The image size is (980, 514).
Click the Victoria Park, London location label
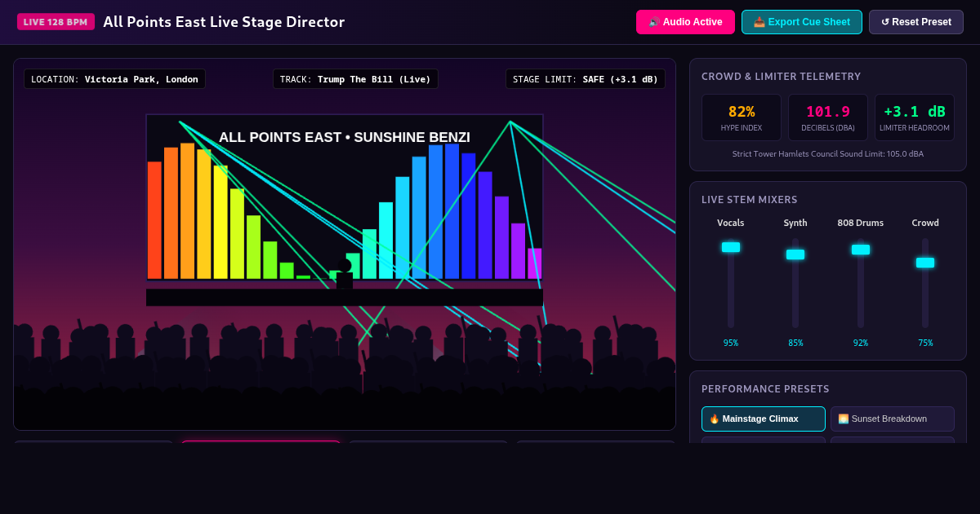click(x=114, y=79)
